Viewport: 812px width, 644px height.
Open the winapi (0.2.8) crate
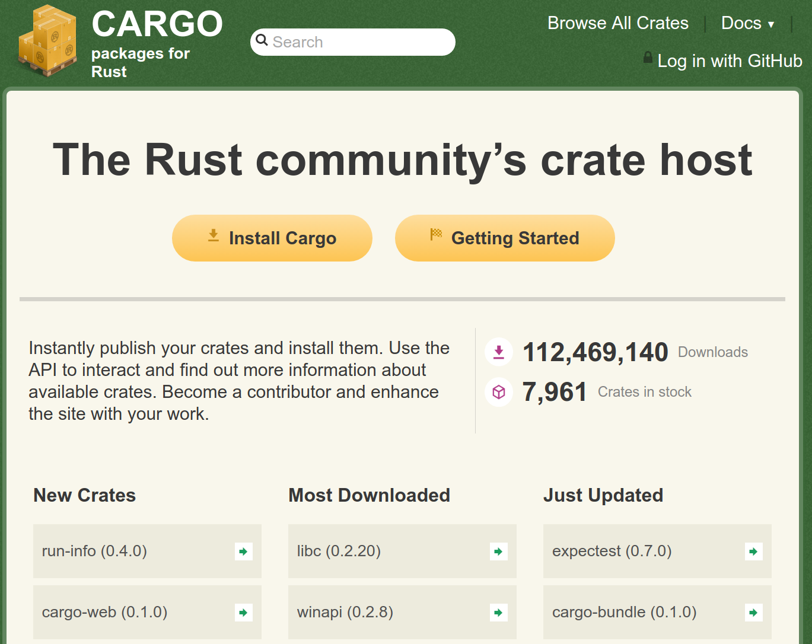pyautogui.click(x=402, y=612)
